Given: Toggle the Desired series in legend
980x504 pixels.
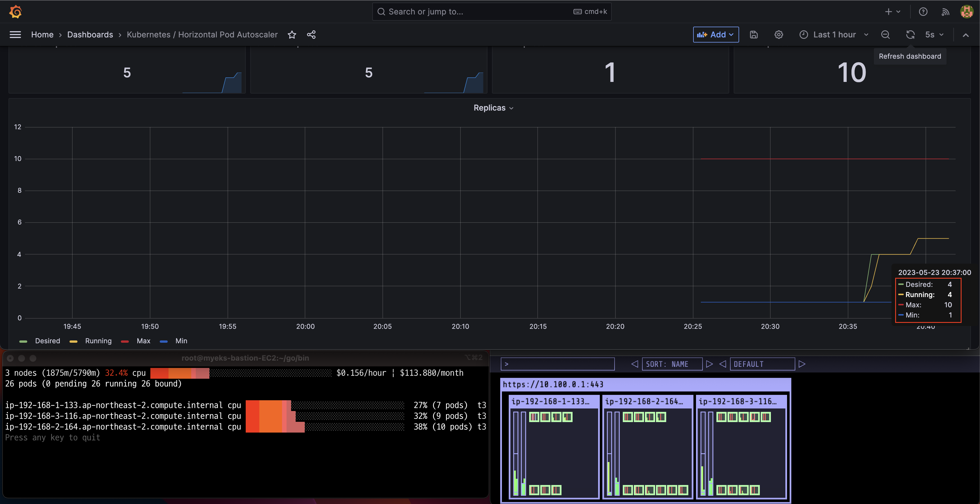Looking at the screenshot, I should [x=47, y=341].
